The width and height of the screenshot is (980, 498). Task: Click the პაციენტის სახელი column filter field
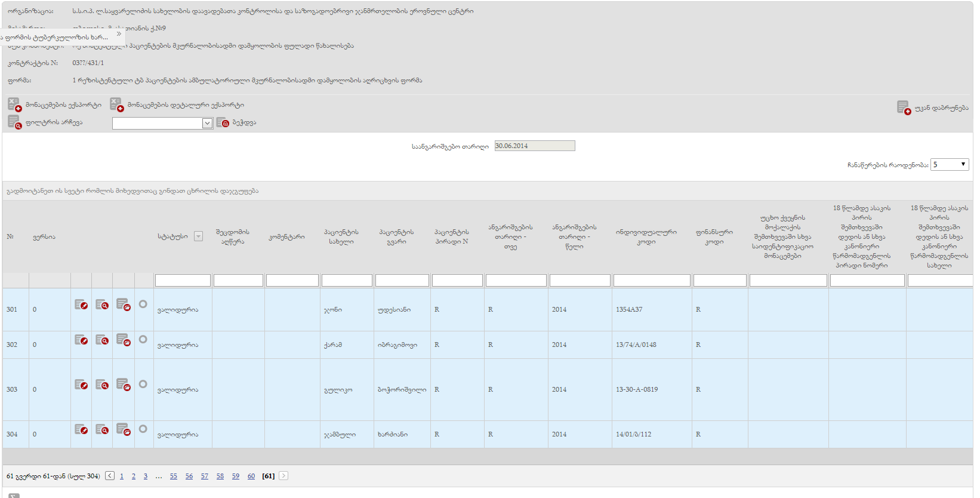pyautogui.click(x=347, y=281)
